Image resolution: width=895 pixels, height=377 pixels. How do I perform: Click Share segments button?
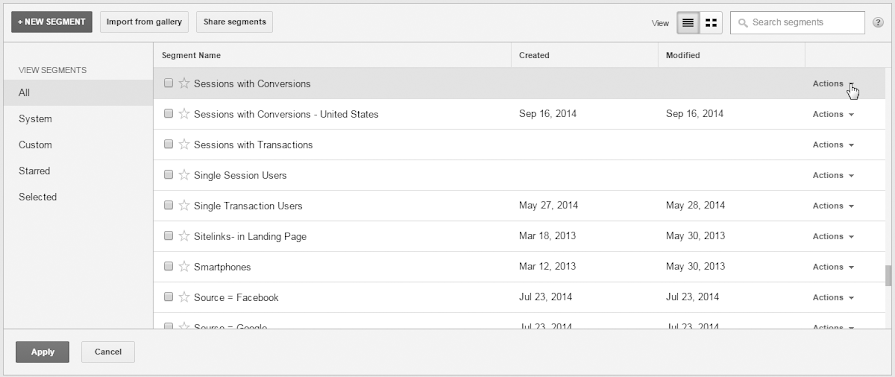235,22
